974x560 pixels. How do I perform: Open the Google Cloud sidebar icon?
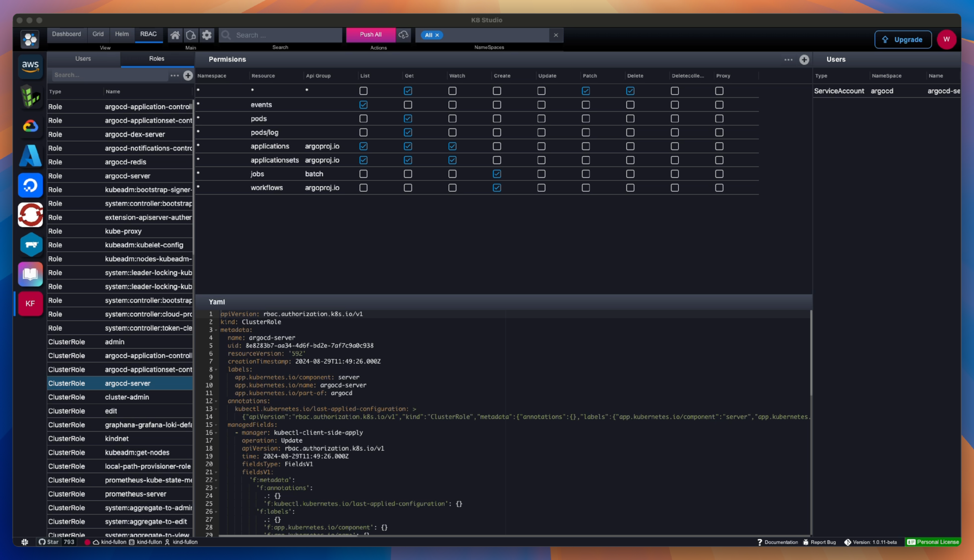point(30,126)
